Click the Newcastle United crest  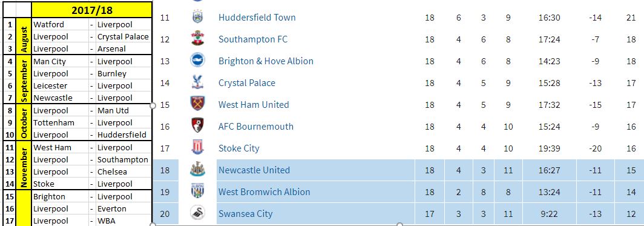197,170
